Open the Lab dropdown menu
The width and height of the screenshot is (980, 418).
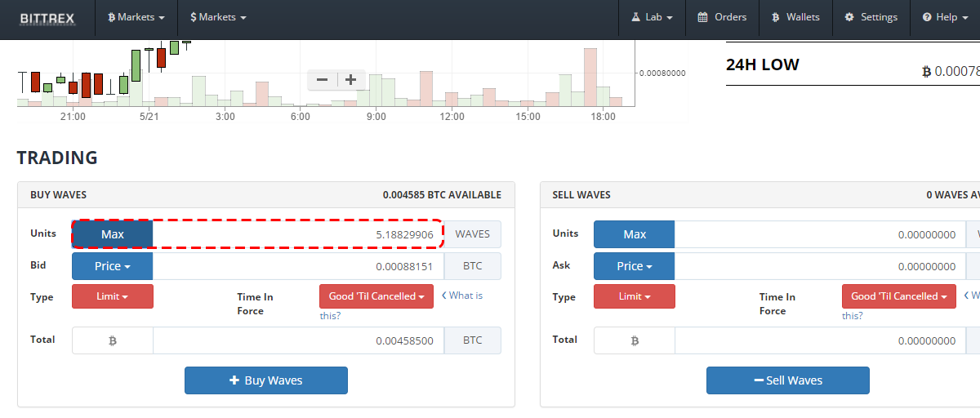pyautogui.click(x=651, y=17)
